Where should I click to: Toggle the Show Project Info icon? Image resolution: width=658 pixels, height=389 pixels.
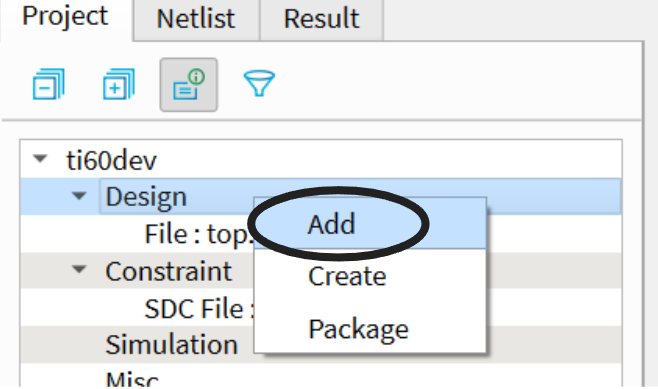pos(188,85)
